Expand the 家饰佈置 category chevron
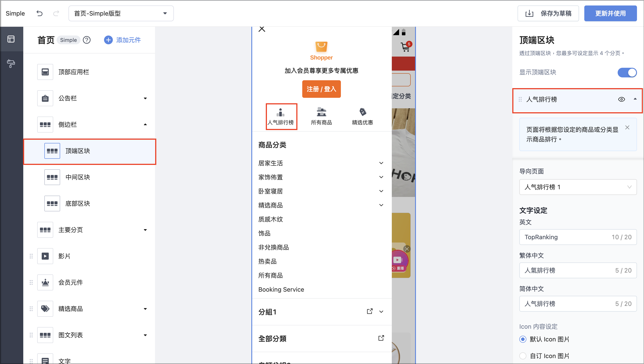This screenshot has height=364, width=644. 381,177
